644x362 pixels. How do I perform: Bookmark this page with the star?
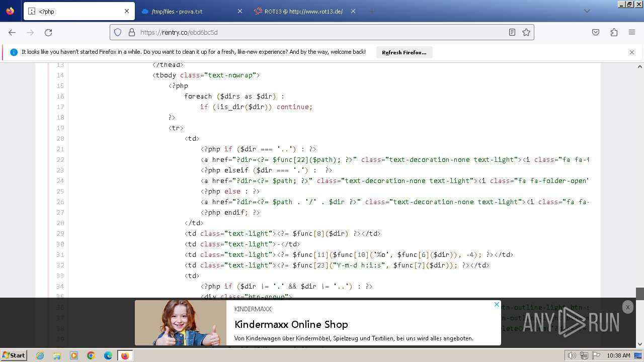pos(526,32)
